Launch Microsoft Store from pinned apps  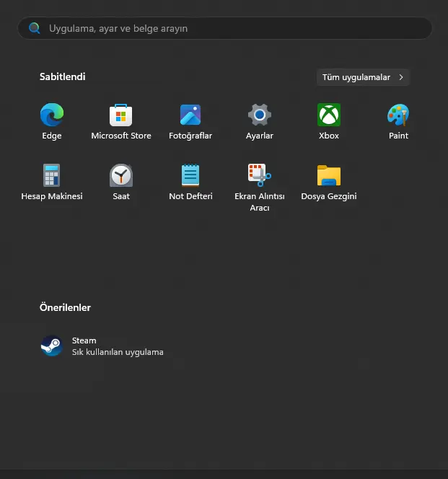click(x=121, y=115)
